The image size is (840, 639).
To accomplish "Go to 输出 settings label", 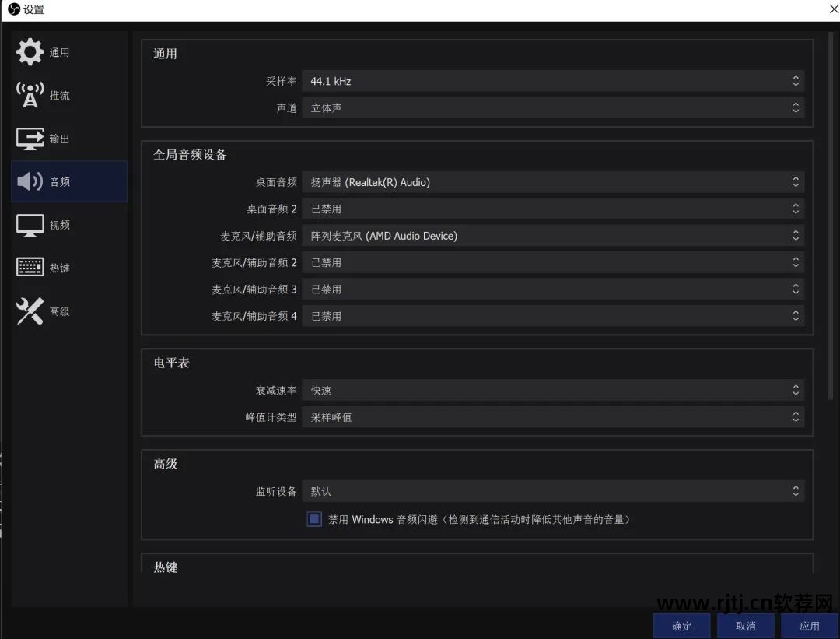I will tap(59, 139).
